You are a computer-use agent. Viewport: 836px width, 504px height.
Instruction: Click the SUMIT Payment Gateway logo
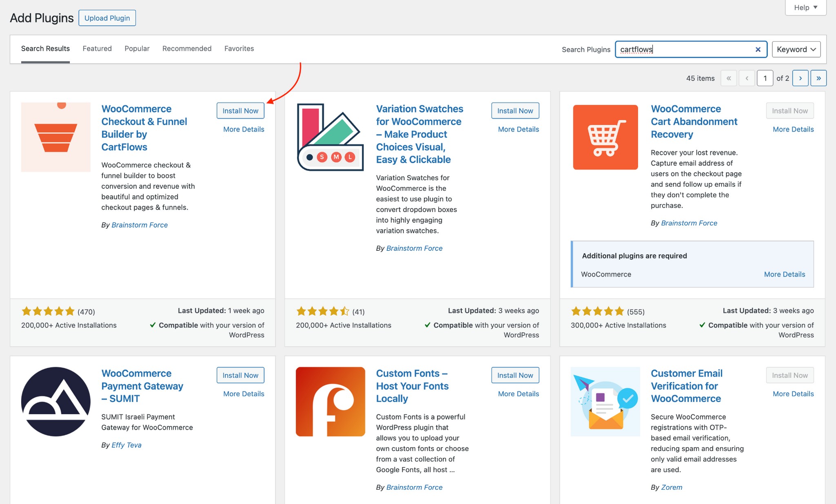click(x=56, y=402)
